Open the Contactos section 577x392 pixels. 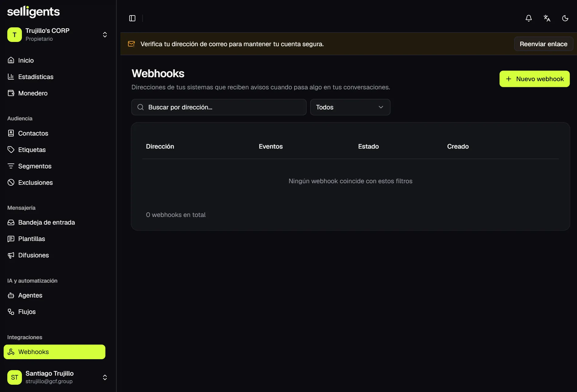54,133
